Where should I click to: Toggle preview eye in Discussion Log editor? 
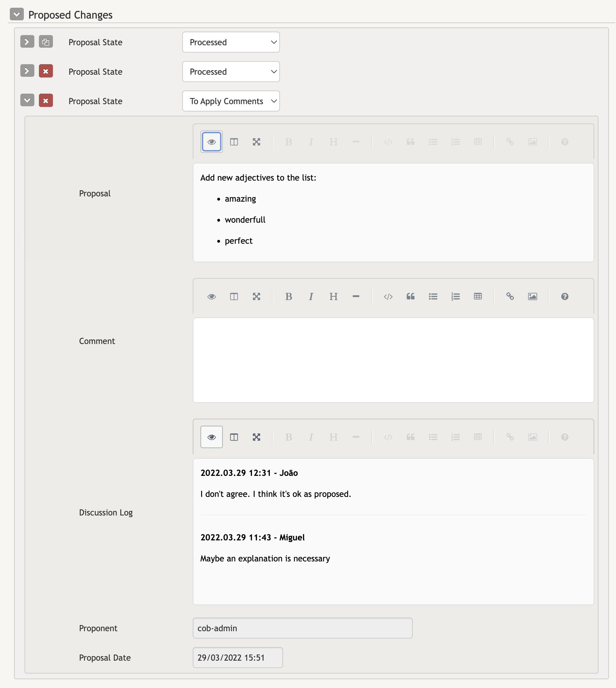point(212,437)
